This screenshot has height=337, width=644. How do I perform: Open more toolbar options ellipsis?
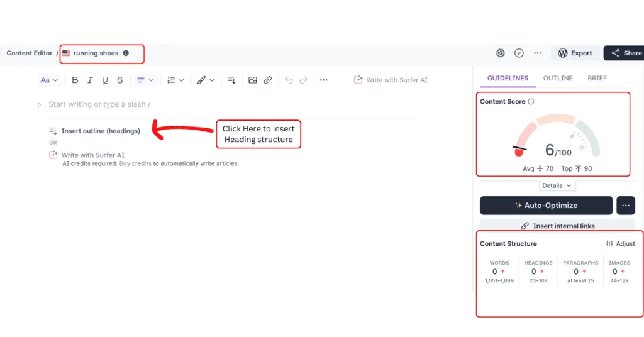coord(324,80)
